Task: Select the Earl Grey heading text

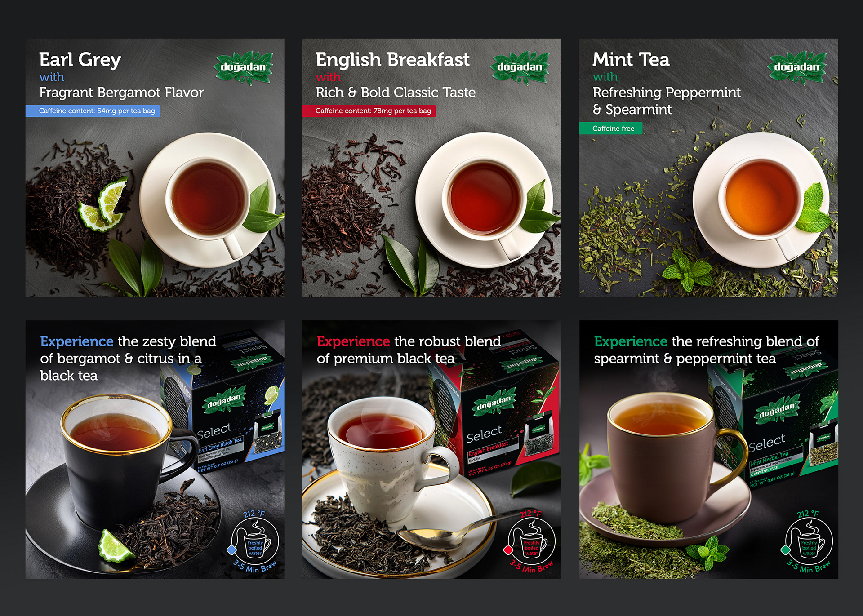Action: click(x=80, y=60)
